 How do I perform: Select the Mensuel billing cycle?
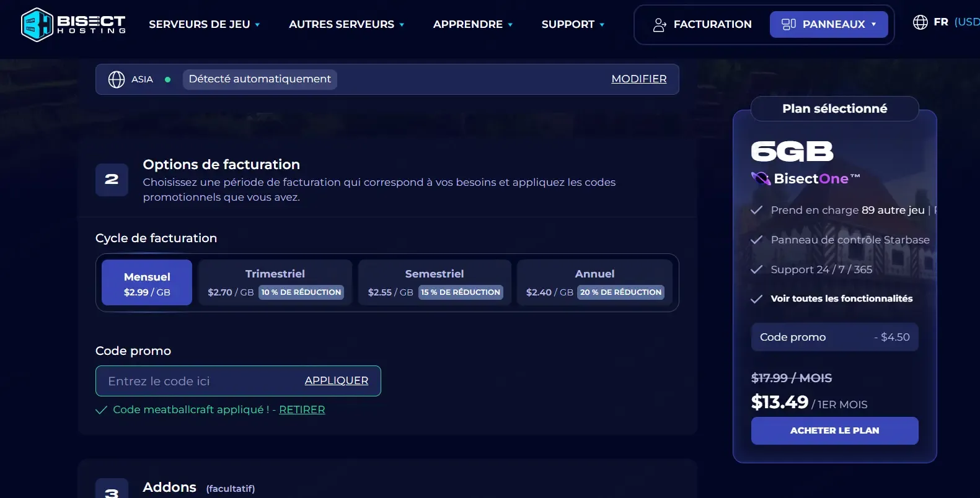[x=147, y=282]
